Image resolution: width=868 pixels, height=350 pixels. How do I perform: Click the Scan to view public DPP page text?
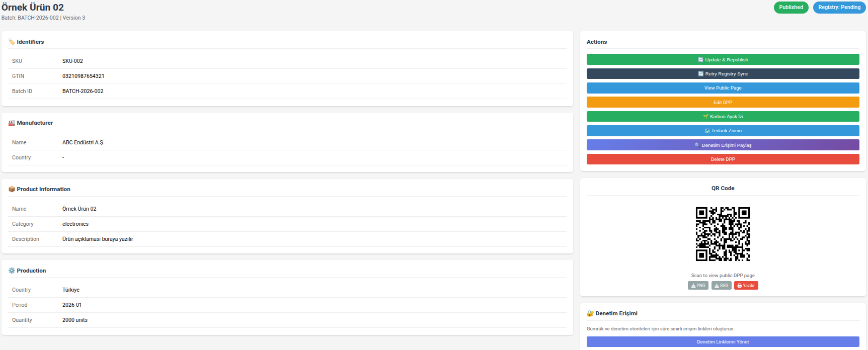[x=723, y=276]
